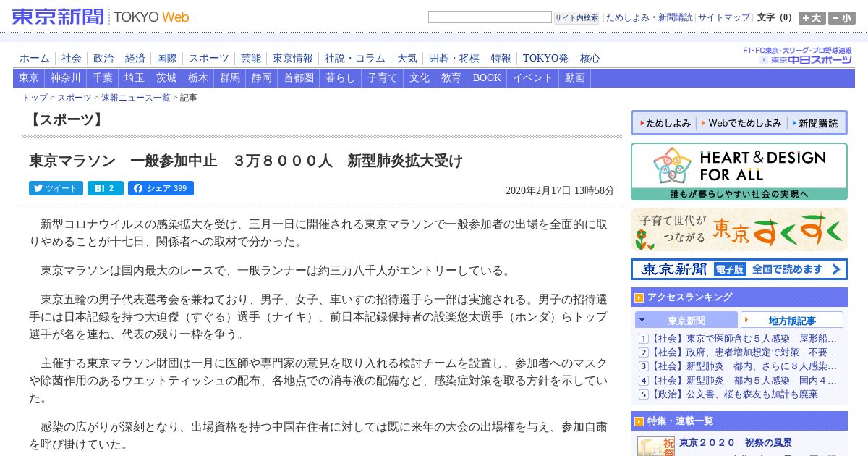
Task: Switch ranking to 地方版記事 tab
Action: pos(792,320)
